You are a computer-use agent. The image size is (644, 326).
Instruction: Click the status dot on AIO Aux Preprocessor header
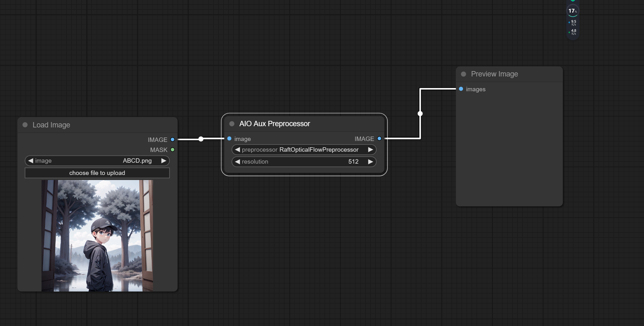(x=231, y=124)
